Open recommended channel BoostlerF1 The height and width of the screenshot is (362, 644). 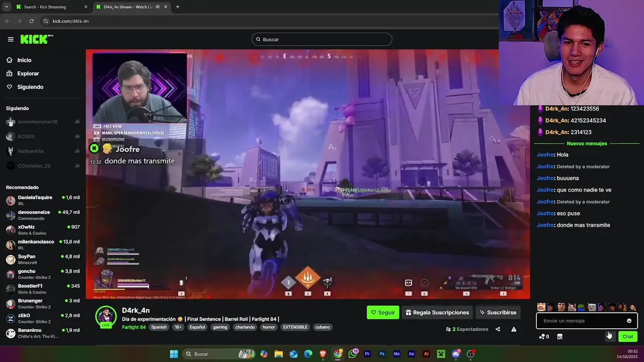coord(43,289)
